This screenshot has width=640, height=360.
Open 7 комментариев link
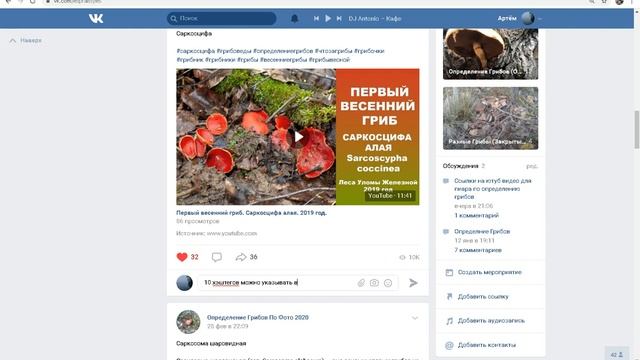pos(478,250)
